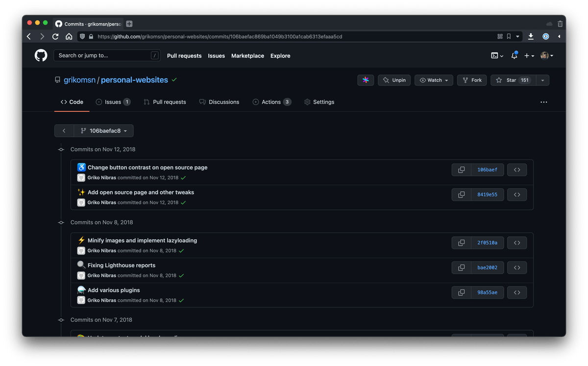Show the QR code from the address bar
588x366 pixels.
point(500,36)
